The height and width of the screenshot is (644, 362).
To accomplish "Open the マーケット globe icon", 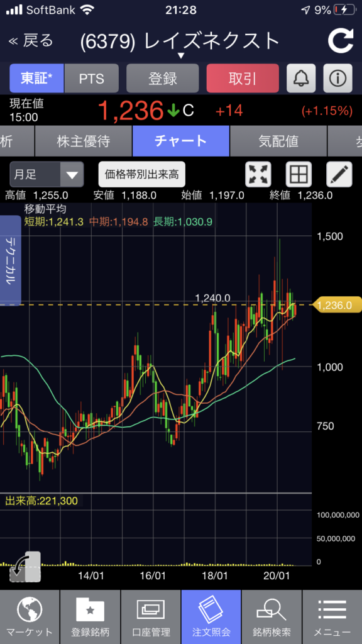I will pos(30,617).
